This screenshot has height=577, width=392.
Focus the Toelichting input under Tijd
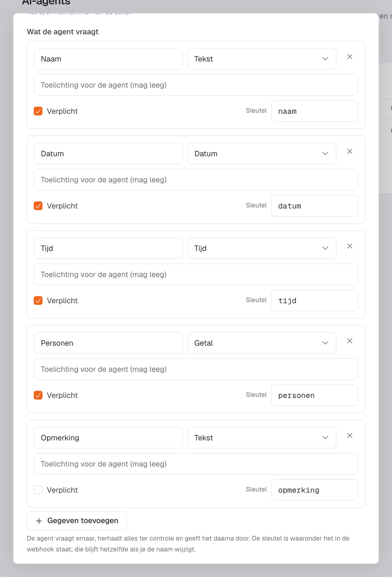click(196, 274)
